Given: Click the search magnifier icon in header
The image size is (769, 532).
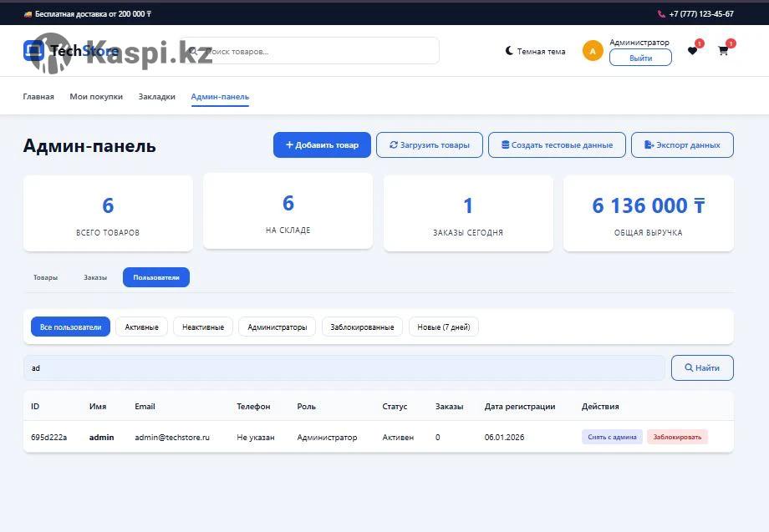Looking at the screenshot, I should [194, 51].
